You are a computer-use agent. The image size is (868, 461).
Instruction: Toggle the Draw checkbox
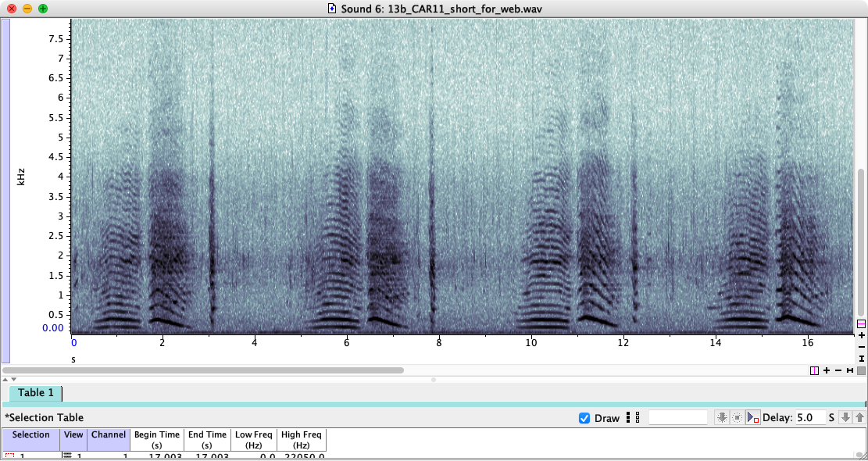(x=584, y=418)
